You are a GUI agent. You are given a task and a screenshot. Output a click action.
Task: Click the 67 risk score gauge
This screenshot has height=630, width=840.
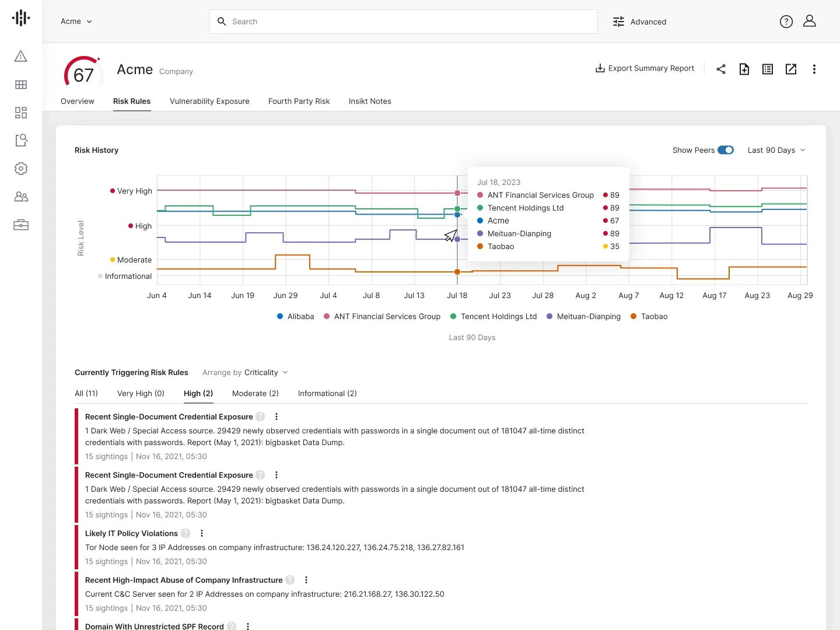click(x=83, y=72)
